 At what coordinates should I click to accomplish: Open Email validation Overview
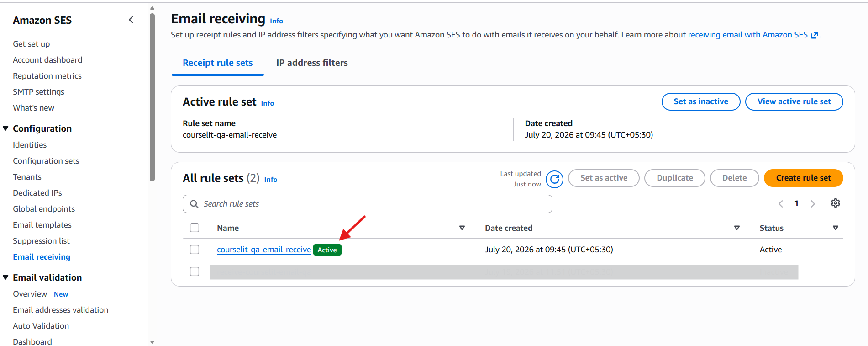click(x=30, y=294)
